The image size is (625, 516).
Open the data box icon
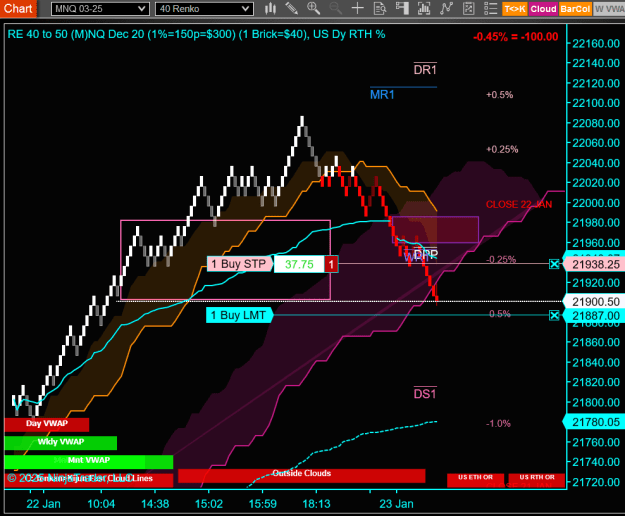coord(379,8)
